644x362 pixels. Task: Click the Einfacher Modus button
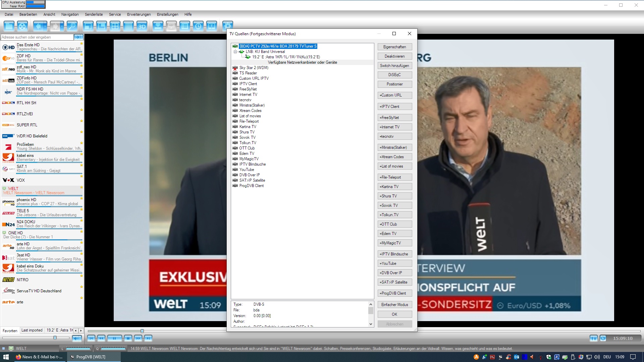(394, 305)
